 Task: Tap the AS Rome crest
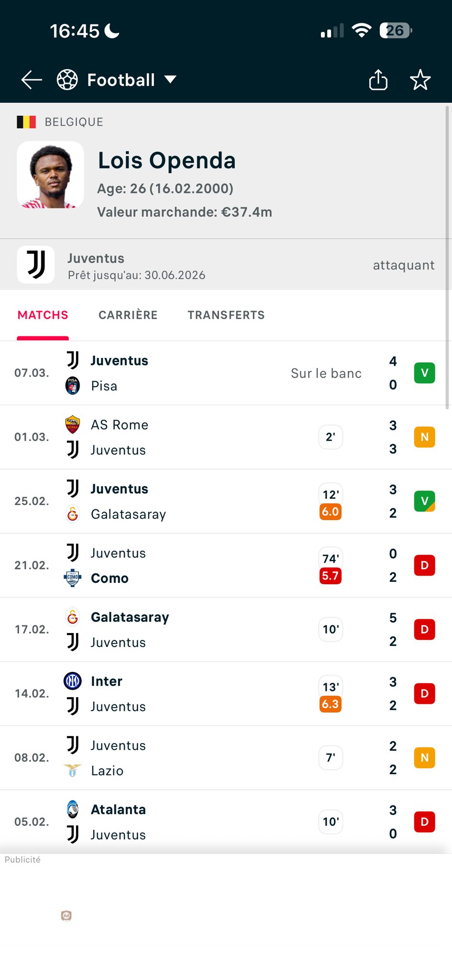(73, 424)
